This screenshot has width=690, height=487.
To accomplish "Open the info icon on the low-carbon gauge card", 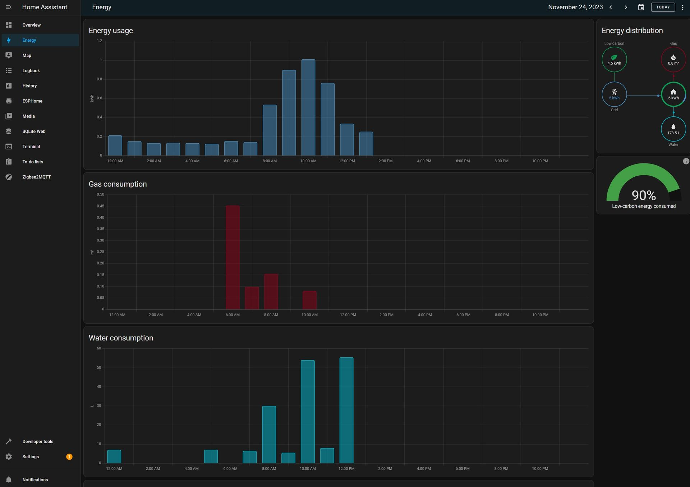I will (x=686, y=161).
